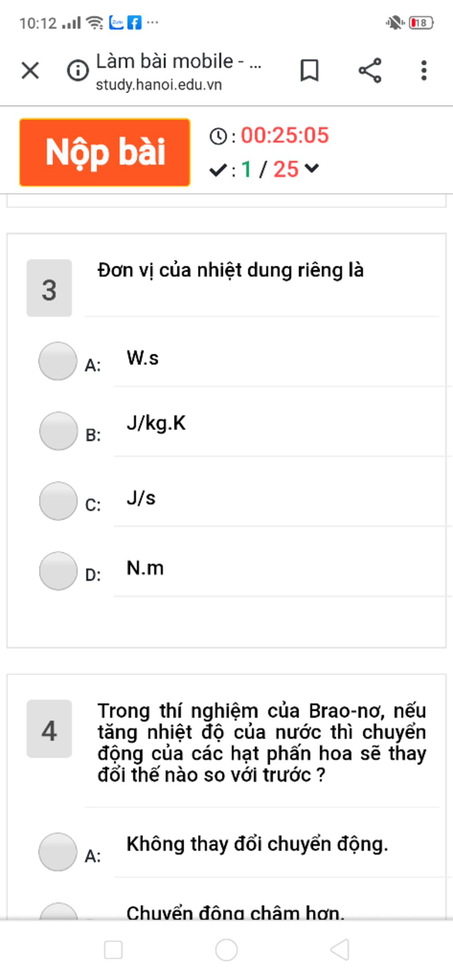Screen dimensions: 453x980
Task: Tap the Android back navigation triangle
Action: click(340, 949)
